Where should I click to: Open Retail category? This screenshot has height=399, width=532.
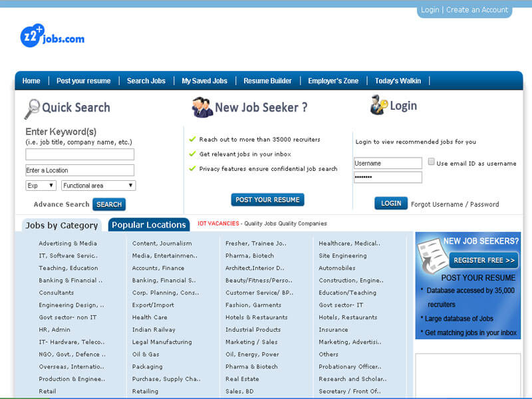tap(47, 391)
